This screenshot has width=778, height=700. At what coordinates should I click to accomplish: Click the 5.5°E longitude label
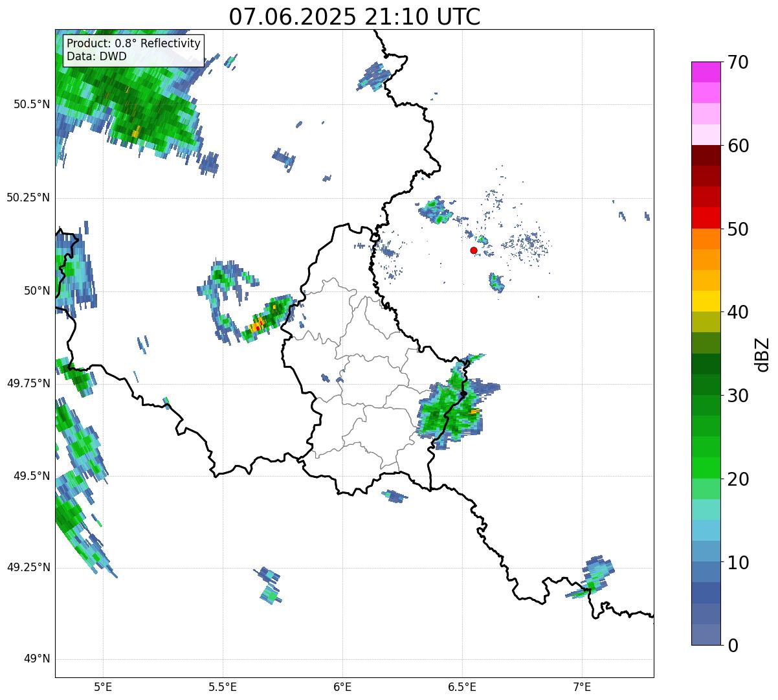pyautogui.click(x=223, y=686)
